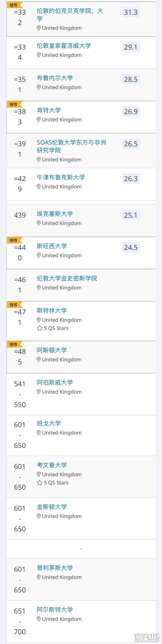
Task: Click the location pin icon beside 肯特大学
Action: point(39,120)
